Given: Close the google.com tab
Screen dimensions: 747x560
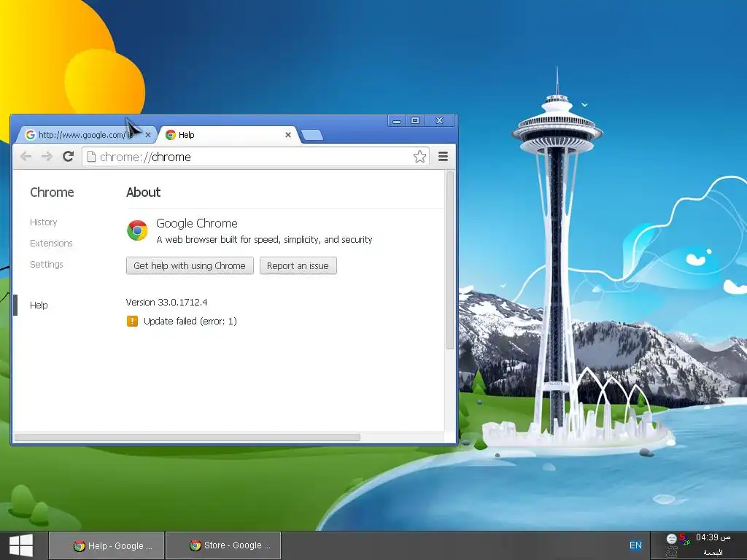Looking at the screenshot, I should [x=147, y=135].
